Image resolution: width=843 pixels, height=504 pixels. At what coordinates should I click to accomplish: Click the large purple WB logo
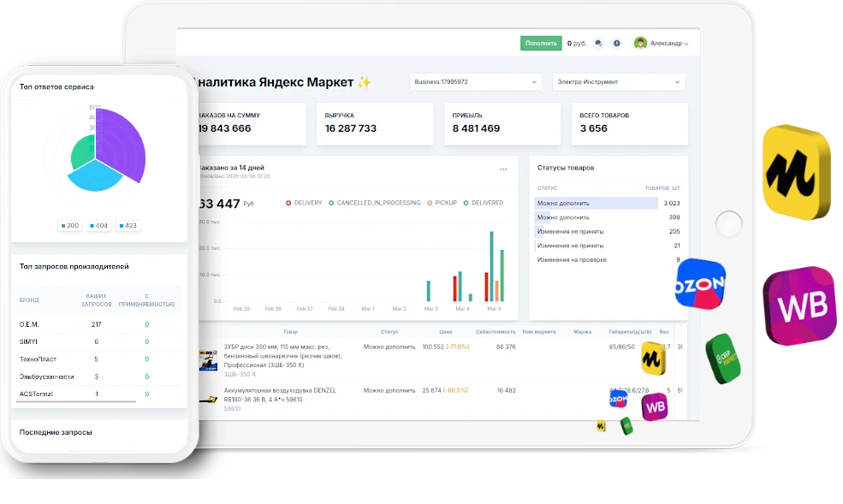800,305
